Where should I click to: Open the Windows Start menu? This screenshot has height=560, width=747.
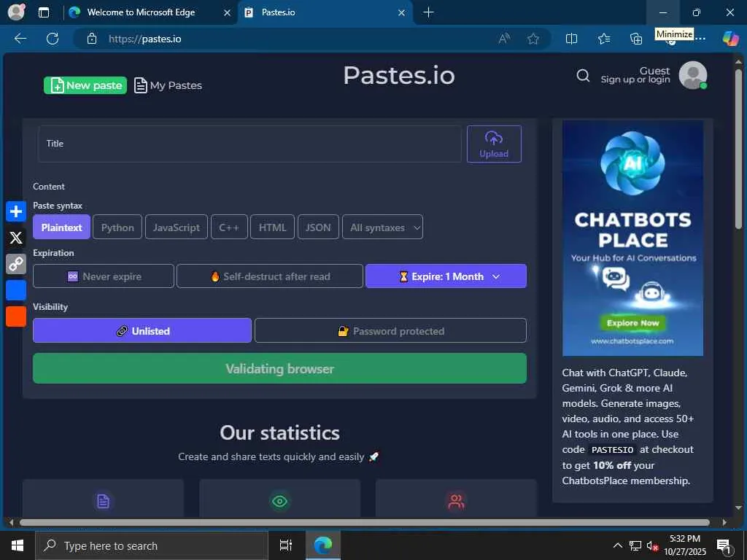18,545
